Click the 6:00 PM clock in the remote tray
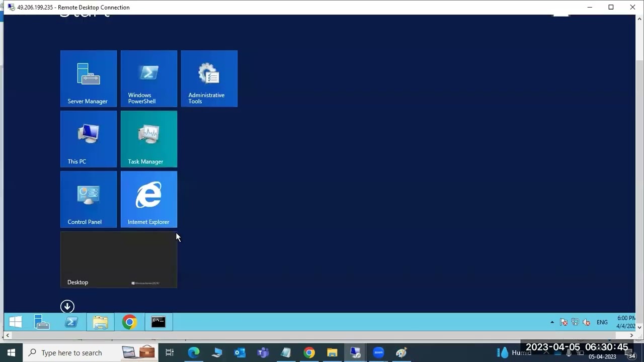Image resolution: width=644 pixels, height=362 pixels. click(x=626, y=322)
